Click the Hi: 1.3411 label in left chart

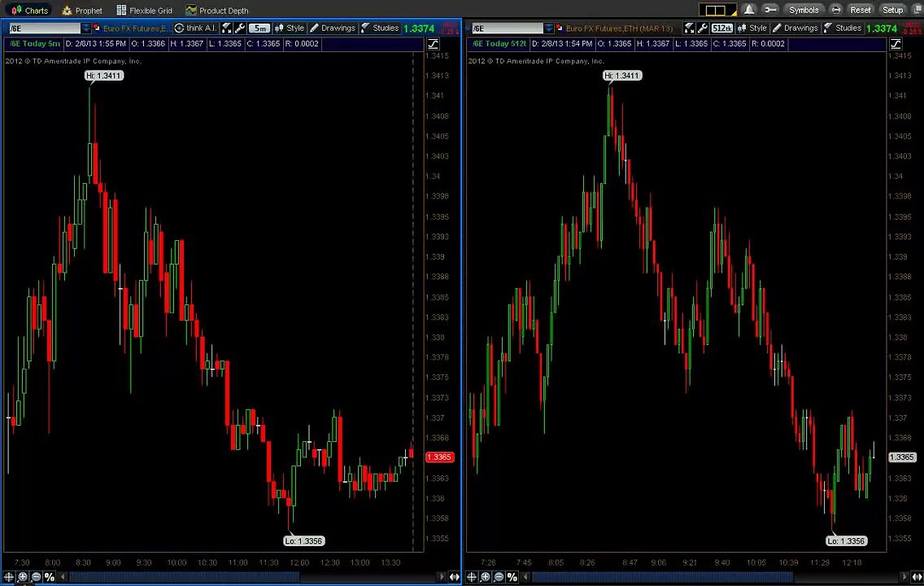tap(104, 76)
